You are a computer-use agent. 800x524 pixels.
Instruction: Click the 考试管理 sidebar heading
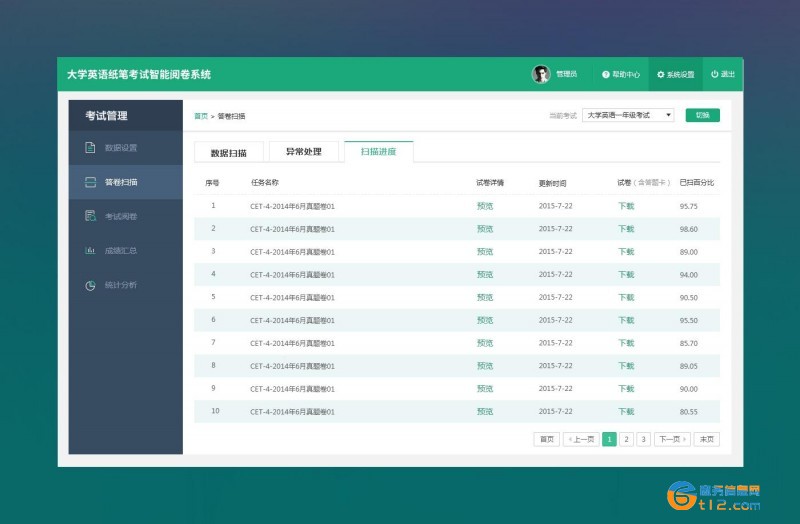(x=106, y=116)
